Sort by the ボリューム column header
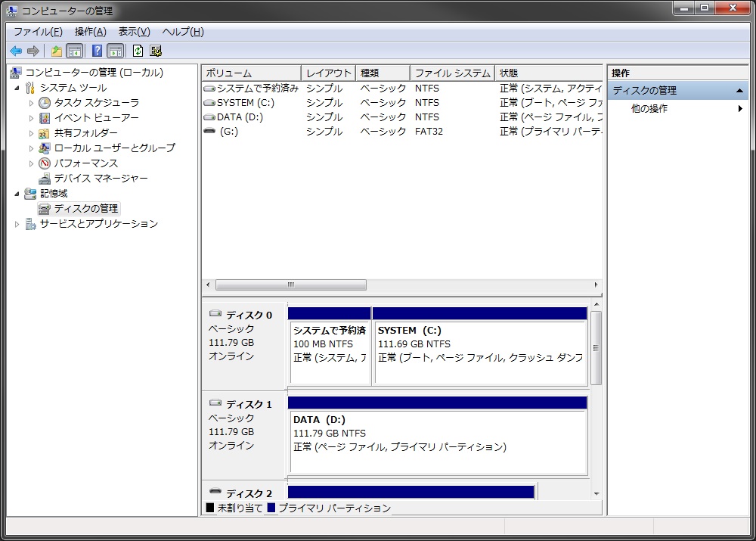Screen dimensions: 756x541 click(x=251, y=73)
